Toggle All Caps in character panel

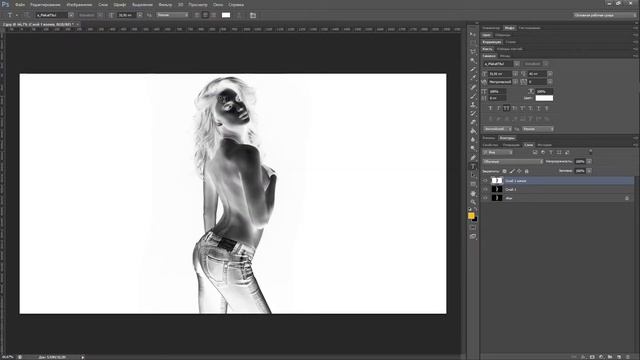506,108
